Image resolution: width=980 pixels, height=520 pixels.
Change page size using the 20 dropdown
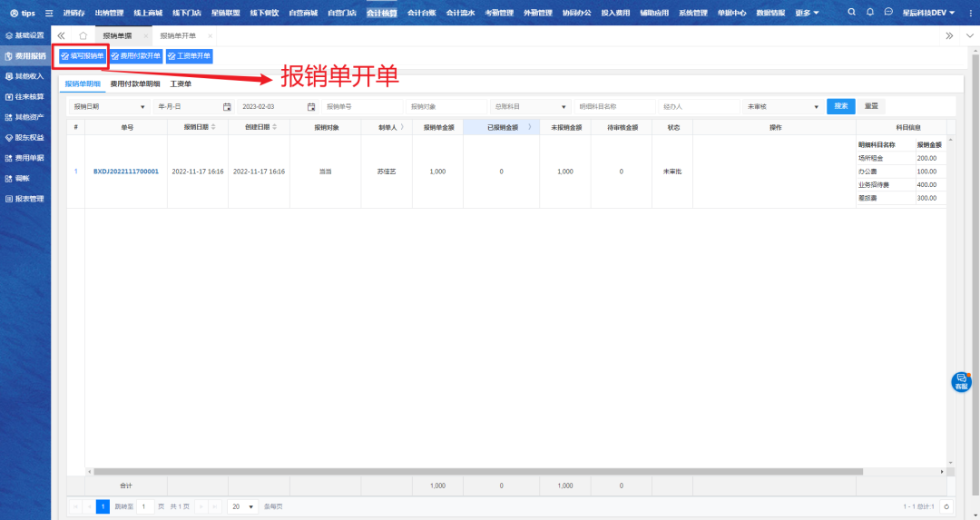click(x=242, y=506)
